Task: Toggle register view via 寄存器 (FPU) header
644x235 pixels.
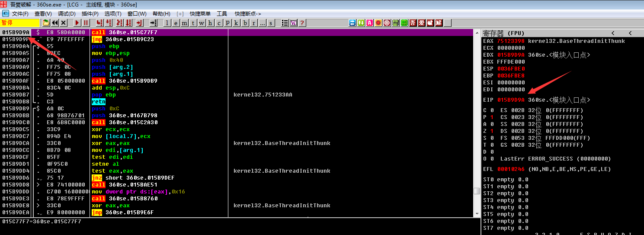Action: point(504,33)
